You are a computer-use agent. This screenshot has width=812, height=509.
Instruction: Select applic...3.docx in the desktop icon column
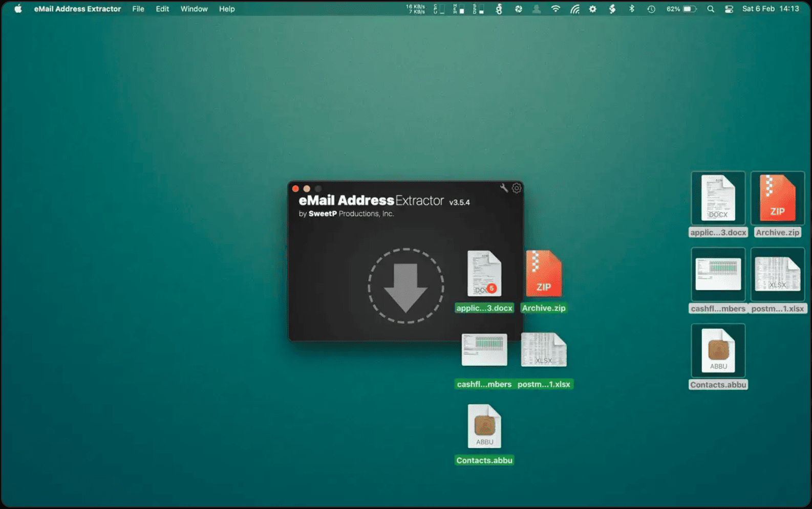[x=718, y=198]
